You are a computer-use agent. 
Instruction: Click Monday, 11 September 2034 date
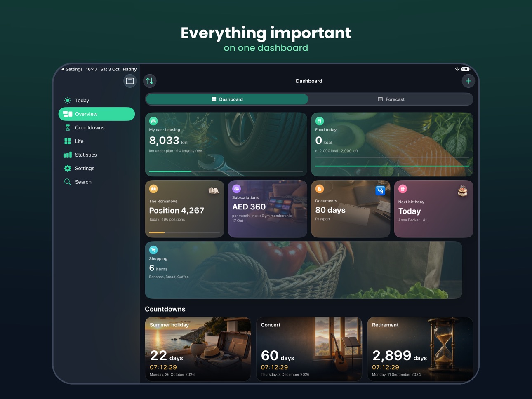tap(396, 375)
